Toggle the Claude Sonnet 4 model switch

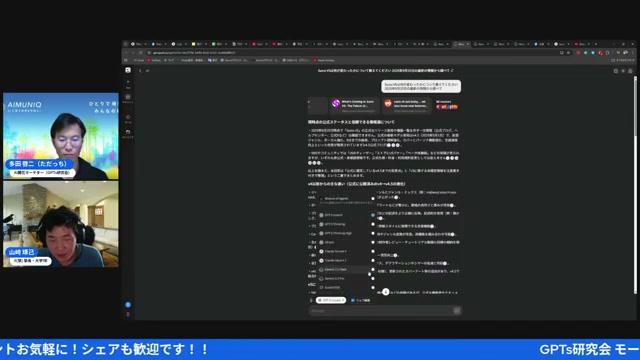pyautogui.click(x=373, y=251)
